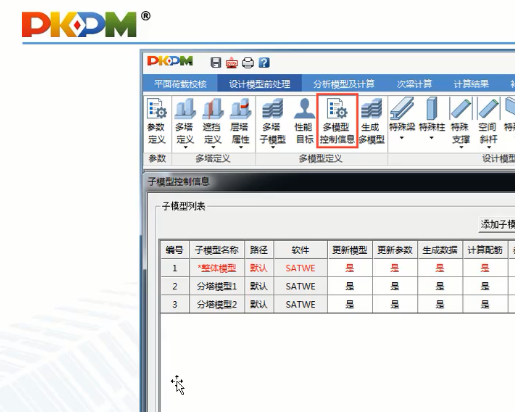Click the 子模型名称 column header

[x=217, y=250]
